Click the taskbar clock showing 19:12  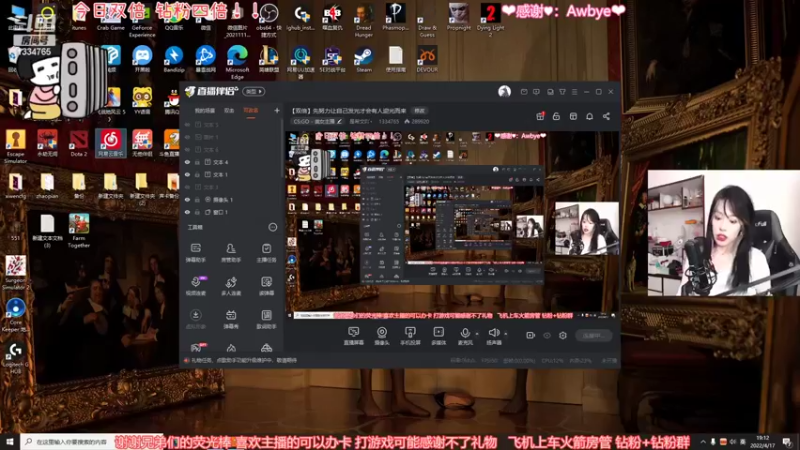pyautogui.click(x=763, y=441)
